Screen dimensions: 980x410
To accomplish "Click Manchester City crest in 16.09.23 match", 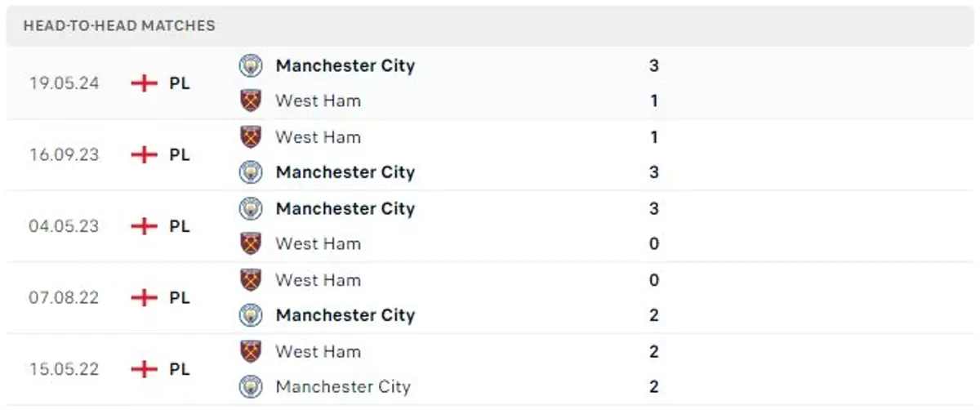I will [x=251, y=172].
